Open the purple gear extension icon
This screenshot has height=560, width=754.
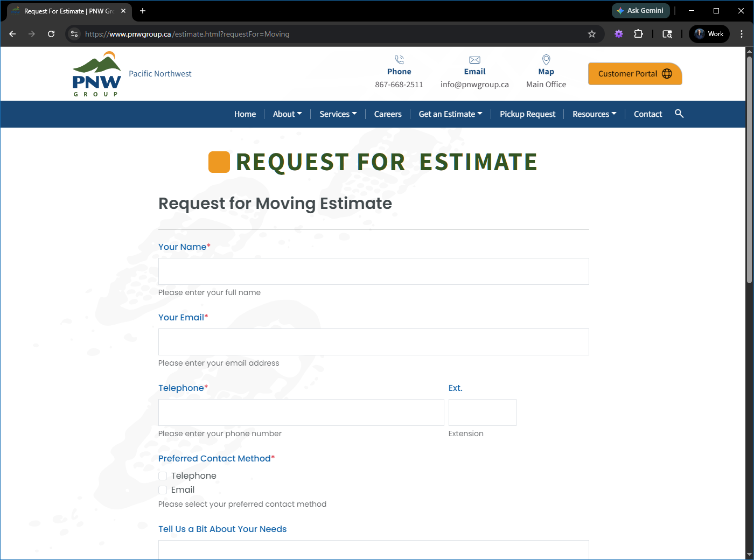619,34
